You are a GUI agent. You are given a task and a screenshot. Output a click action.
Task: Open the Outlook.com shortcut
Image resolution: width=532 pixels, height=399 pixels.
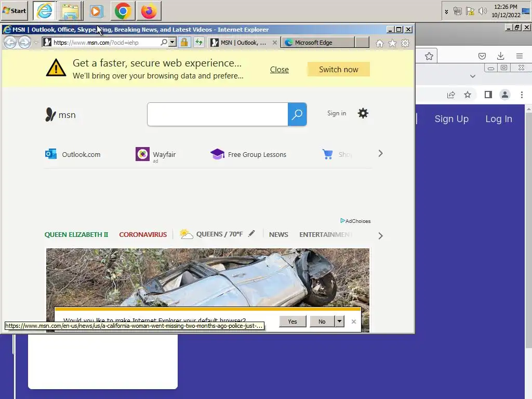point(73,154)
